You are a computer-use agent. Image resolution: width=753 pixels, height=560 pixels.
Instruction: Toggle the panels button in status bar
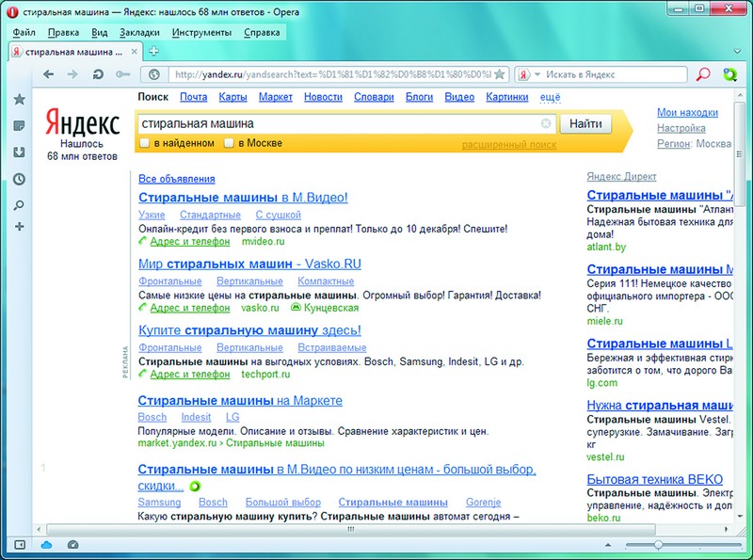pyautogui.click(x=20, y=545)
